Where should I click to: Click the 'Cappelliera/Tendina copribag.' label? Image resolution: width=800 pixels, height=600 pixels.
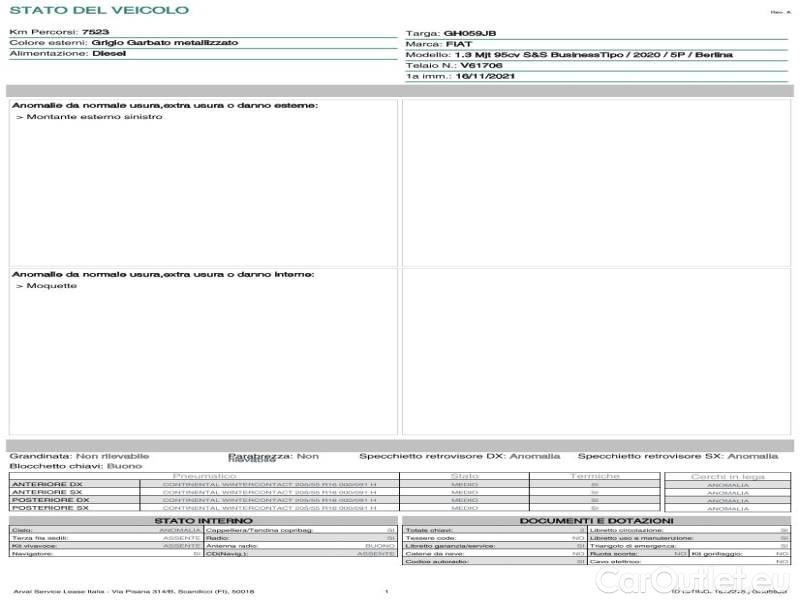click(x=259, y=531)
